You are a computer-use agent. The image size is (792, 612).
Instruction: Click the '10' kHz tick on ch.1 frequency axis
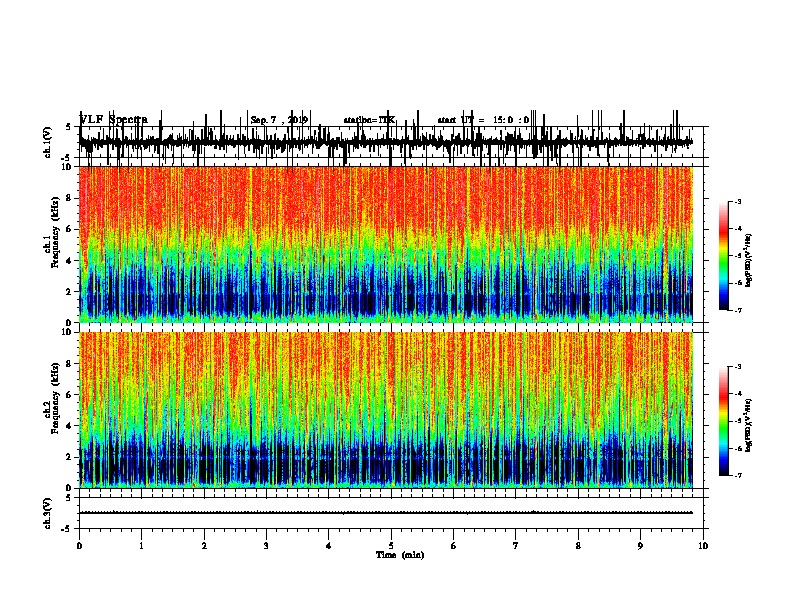pyautogui.click(x=68, y=167)
